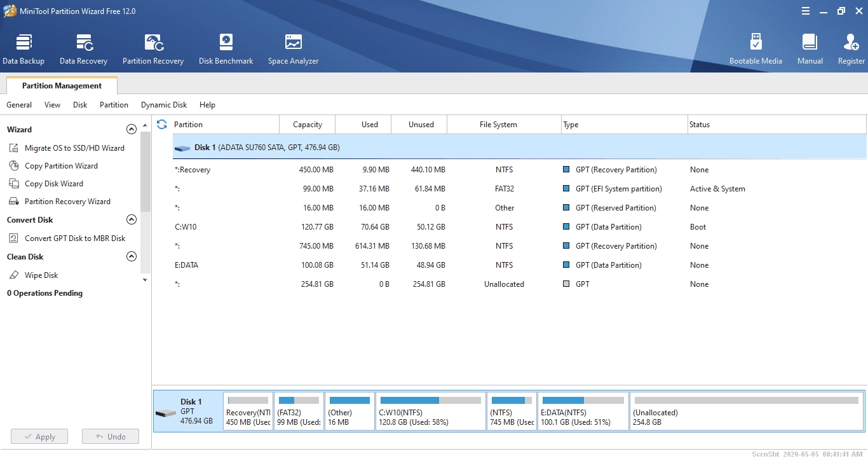This screenshot has height=463, width=868.
Task: Select the 16.00 MB Reserved Partition row
Action: point(519,208)
